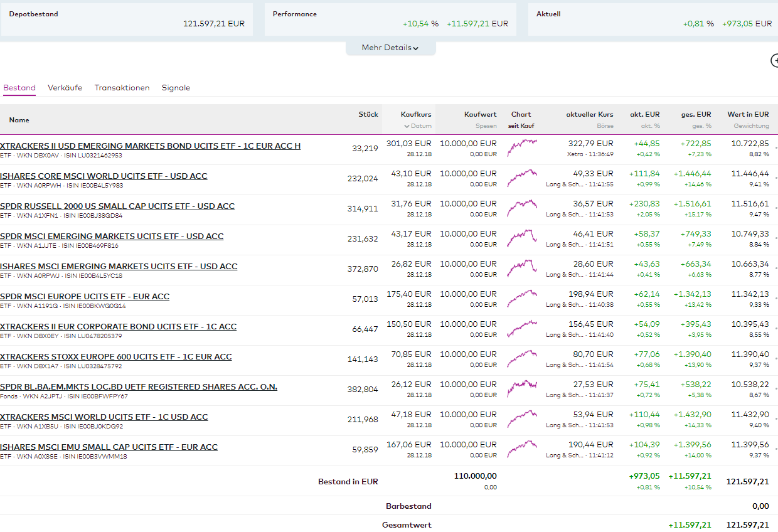Expand the Mehr Details panel
The height and width of the screenshot is (532, 778).
coord(390,48)
